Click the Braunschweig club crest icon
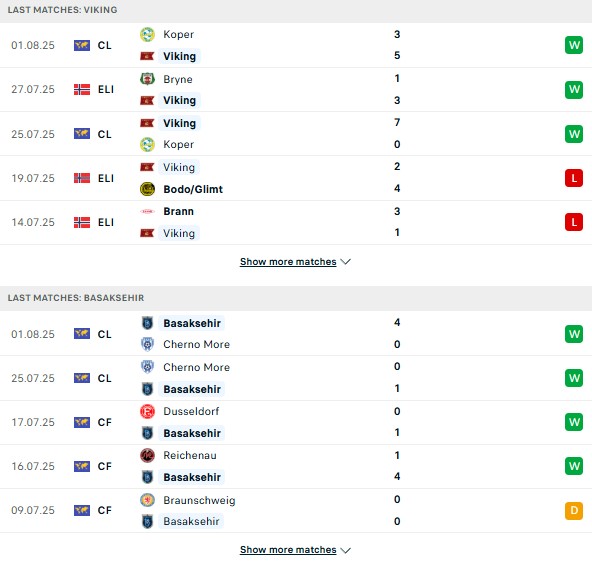Screen dimensions: 592x572 [x=147, y=500]
